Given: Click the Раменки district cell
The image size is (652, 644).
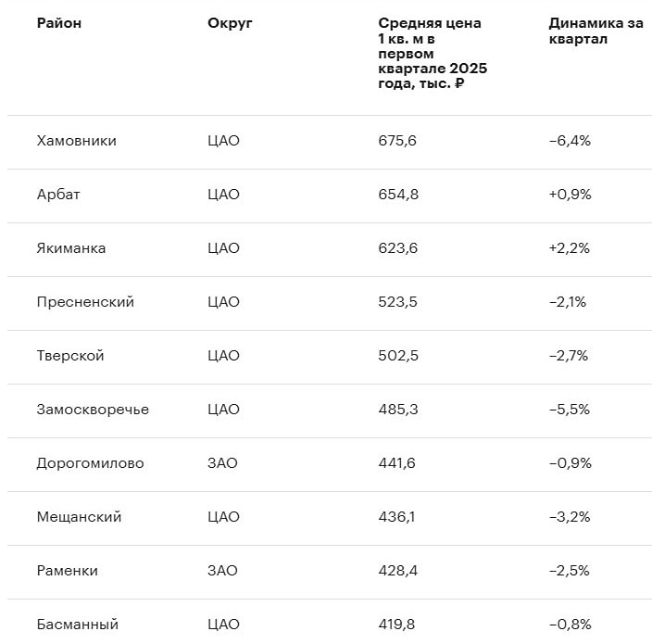Looking at the screenshot, I should click(68, 571).
